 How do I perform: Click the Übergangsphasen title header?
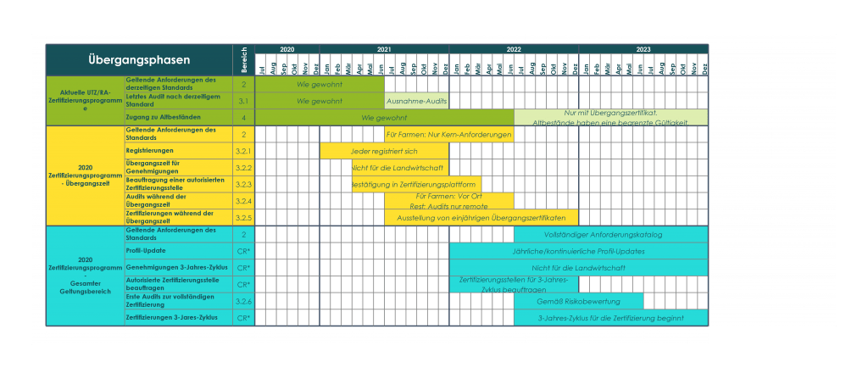click(x=139, y=59)
